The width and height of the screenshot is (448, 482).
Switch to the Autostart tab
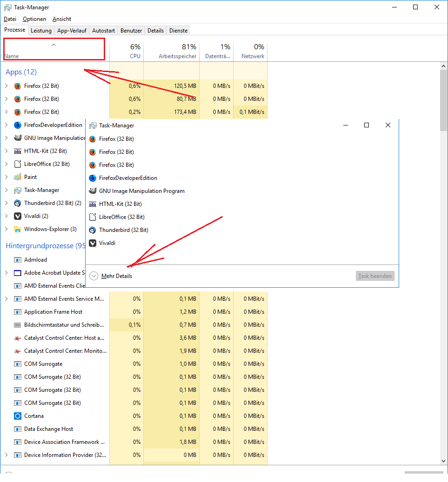coord(103,30)
